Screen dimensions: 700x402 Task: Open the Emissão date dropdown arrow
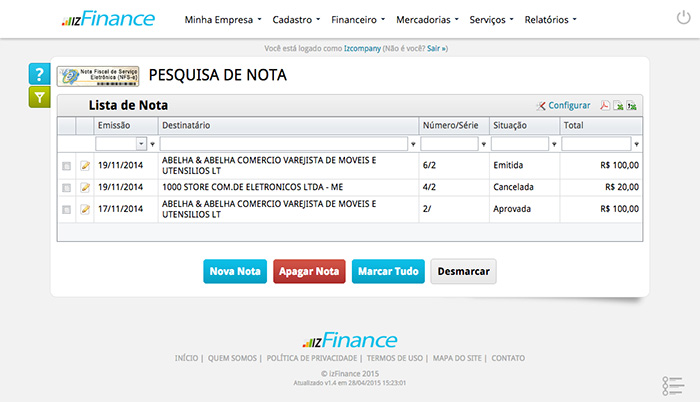click(x=141, y=144)
